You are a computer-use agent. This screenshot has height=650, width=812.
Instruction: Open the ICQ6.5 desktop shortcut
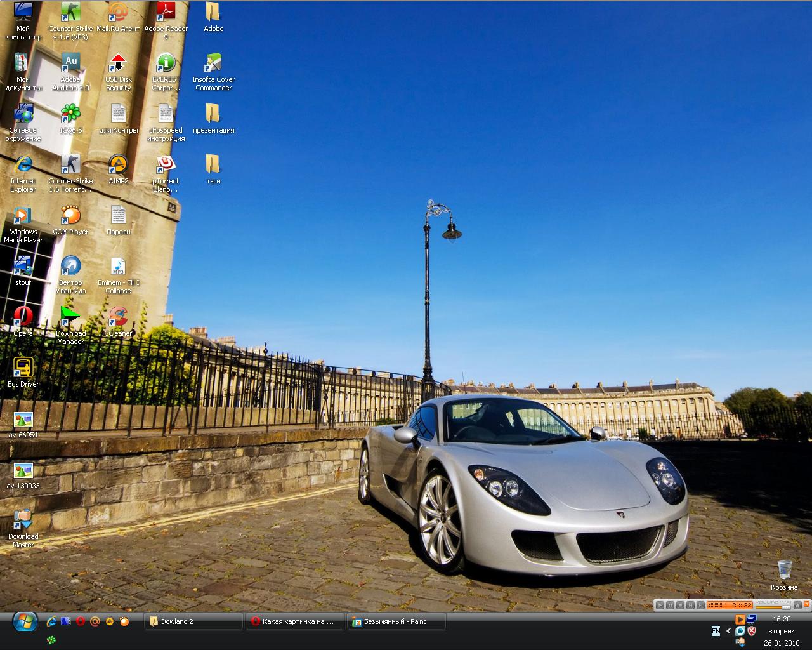70,114
